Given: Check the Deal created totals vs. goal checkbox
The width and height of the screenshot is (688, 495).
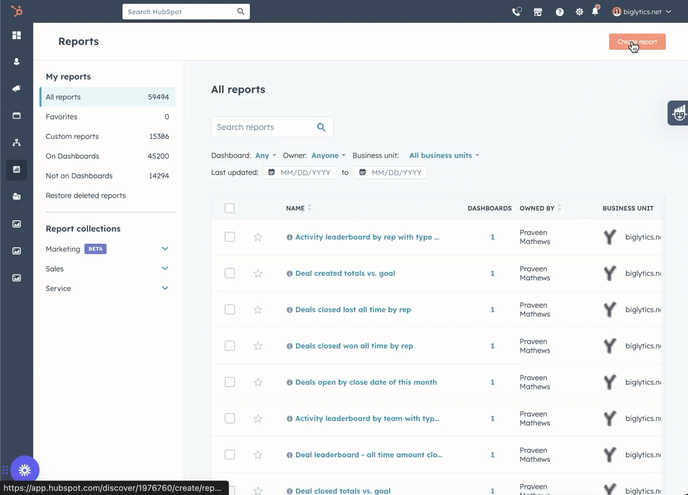Looking at the screenshot, I should [x=229, y=273].
